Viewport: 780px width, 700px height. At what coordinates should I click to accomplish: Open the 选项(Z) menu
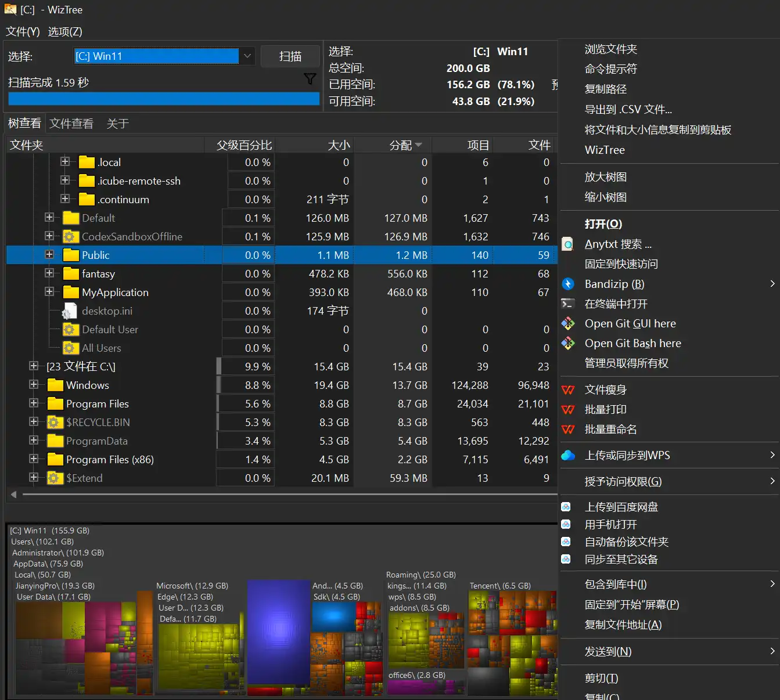65,31
